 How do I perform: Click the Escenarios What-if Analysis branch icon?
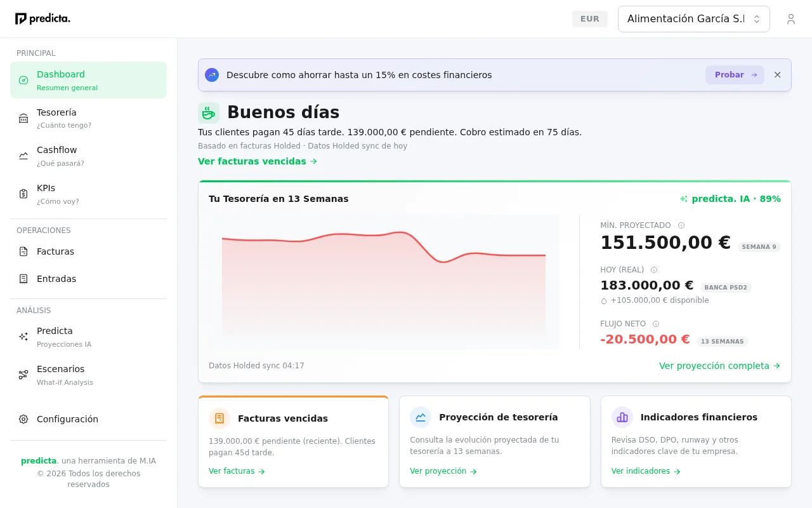coord(23,375)
